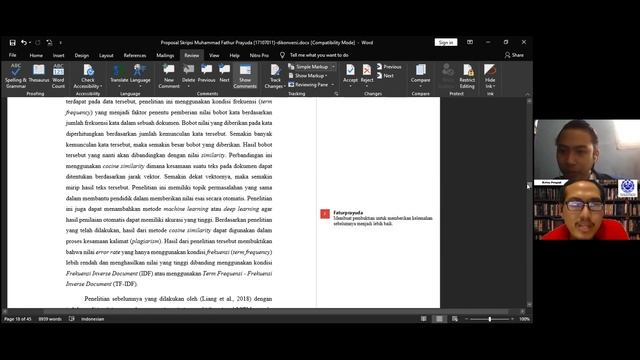Accept the tracked change
The image size is (640, 360).
coord(350,73)
